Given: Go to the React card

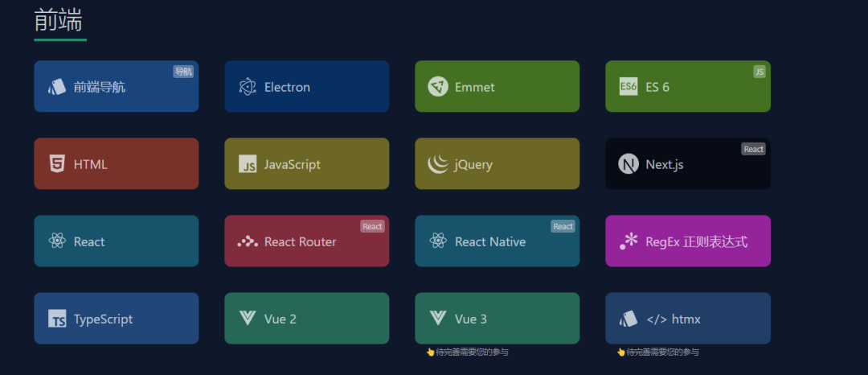Looking at the screenshot, I should pos(117,241).
